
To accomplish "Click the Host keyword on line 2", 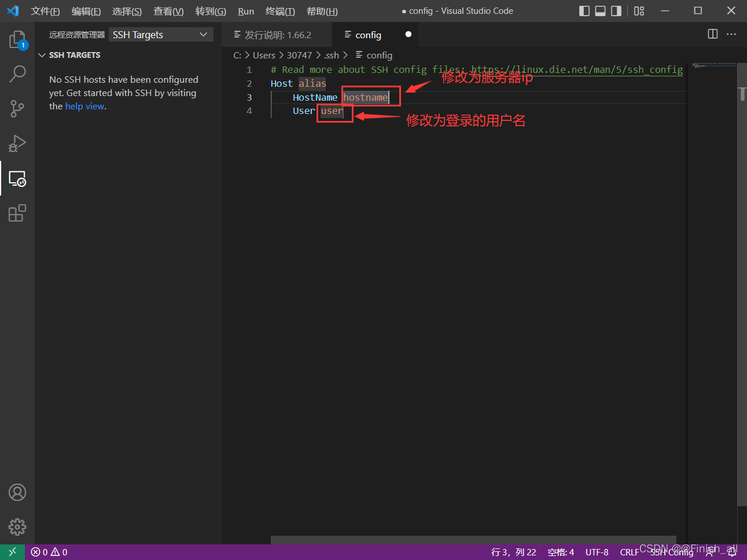I will [x=282, y=83].
